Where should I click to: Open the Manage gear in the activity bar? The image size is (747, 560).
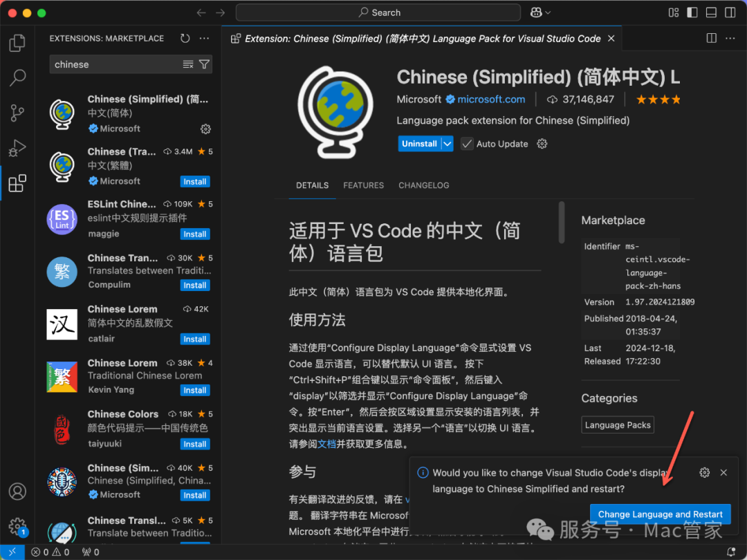17,527
